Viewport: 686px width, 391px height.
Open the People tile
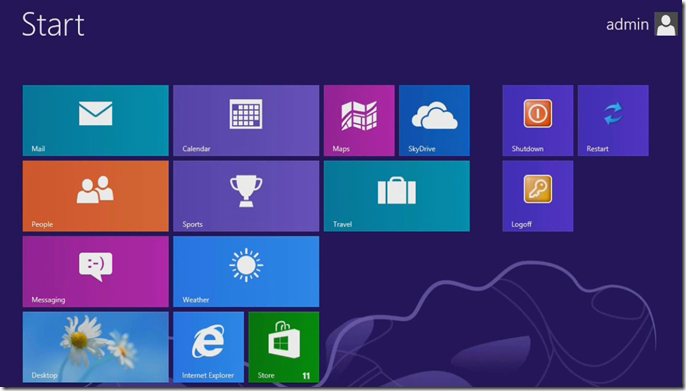pos(95,196)
